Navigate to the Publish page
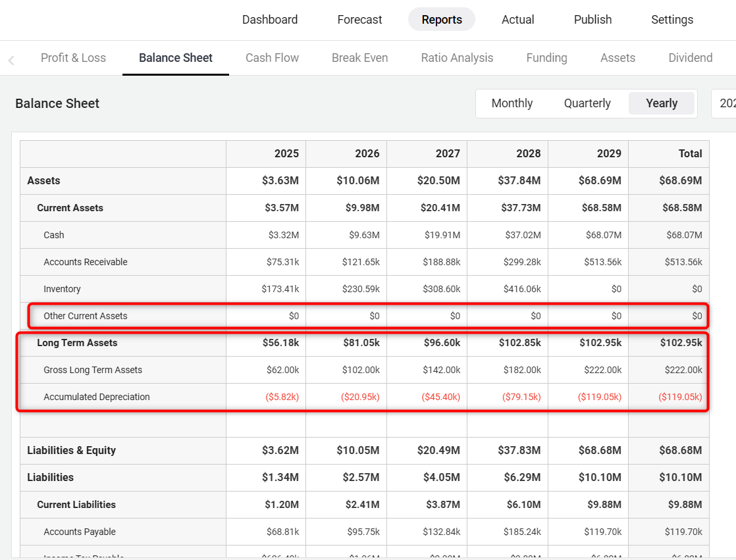The image size is (736, 560). point(592,20)
